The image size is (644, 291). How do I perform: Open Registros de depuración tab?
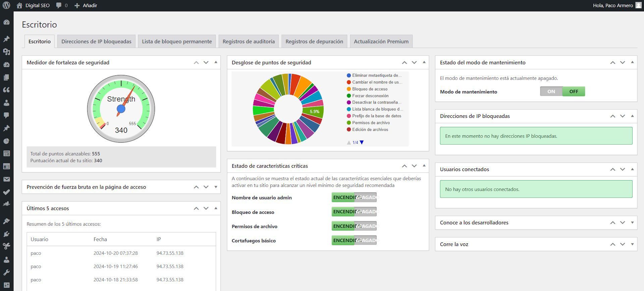(x=314, y=42)
